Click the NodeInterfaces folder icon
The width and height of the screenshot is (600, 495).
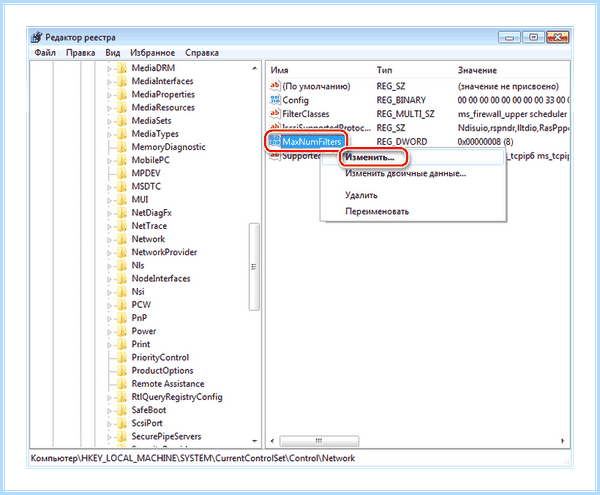[x=122, y=278]
